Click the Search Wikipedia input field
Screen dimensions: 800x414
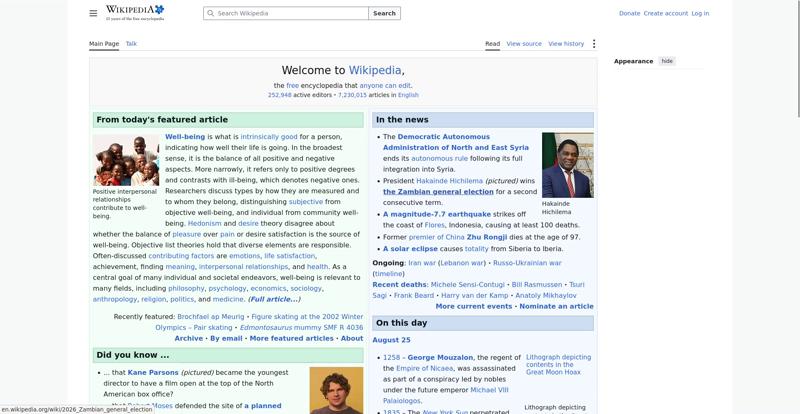[286, 13]
